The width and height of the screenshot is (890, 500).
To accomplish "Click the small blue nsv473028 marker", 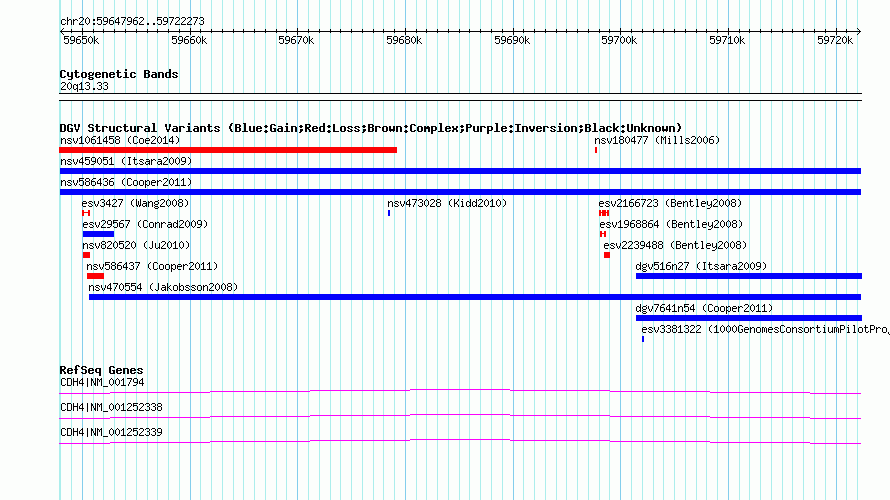I will pyautogui.click(x=389, y=213).
